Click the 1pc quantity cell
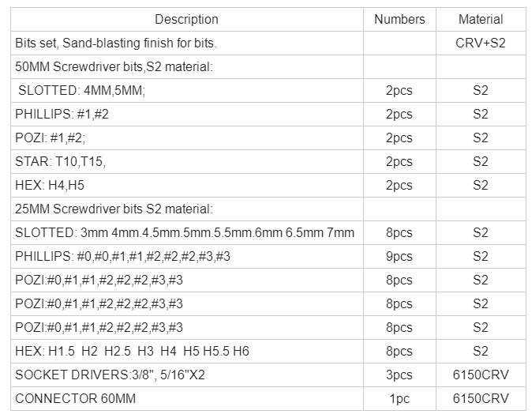This screenshot has width=532, height=418. pos(399,399)
